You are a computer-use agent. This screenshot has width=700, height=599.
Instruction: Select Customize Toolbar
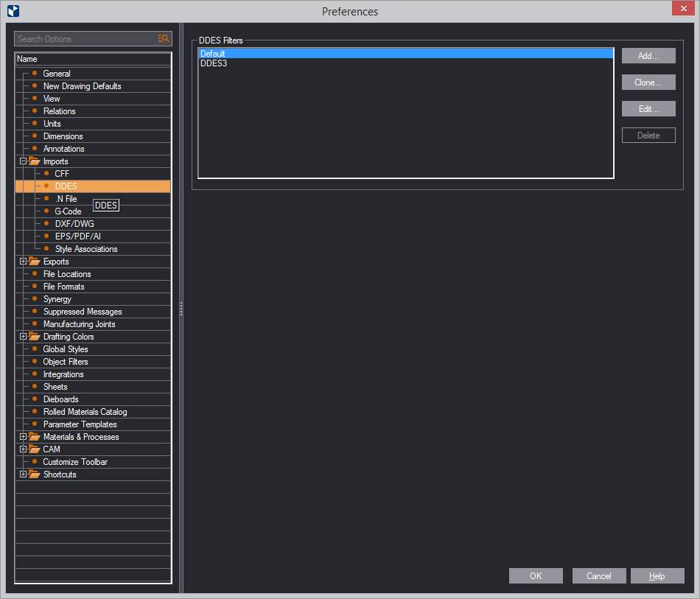[75, 461]
